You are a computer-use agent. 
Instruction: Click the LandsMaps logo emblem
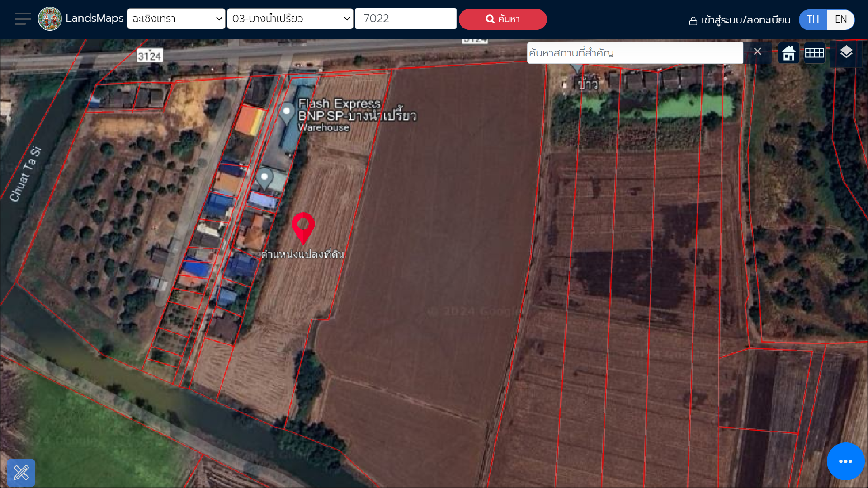click(x=50, y=19)
